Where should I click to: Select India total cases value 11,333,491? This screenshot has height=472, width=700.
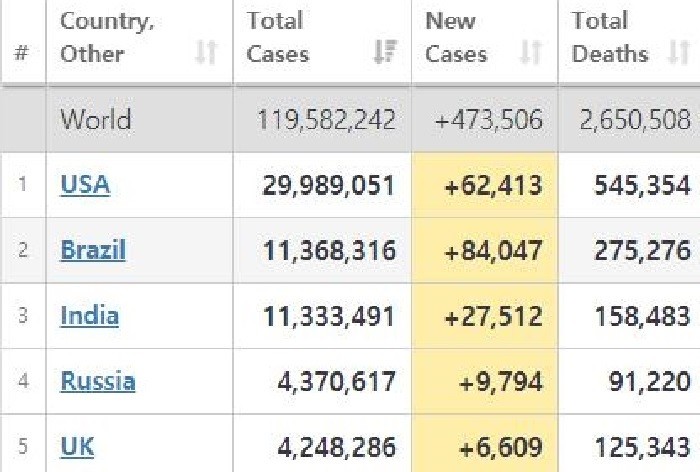(x=329, y=316)
